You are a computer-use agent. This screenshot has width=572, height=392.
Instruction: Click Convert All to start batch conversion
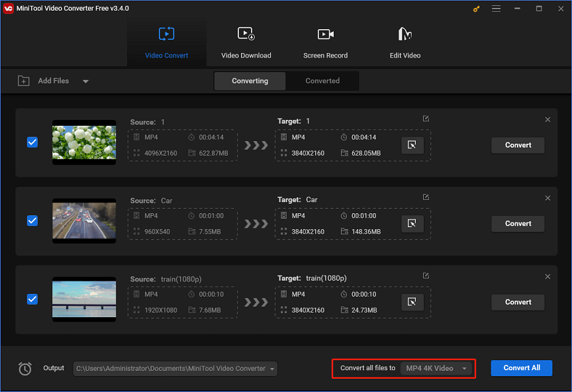pos(521,368)
